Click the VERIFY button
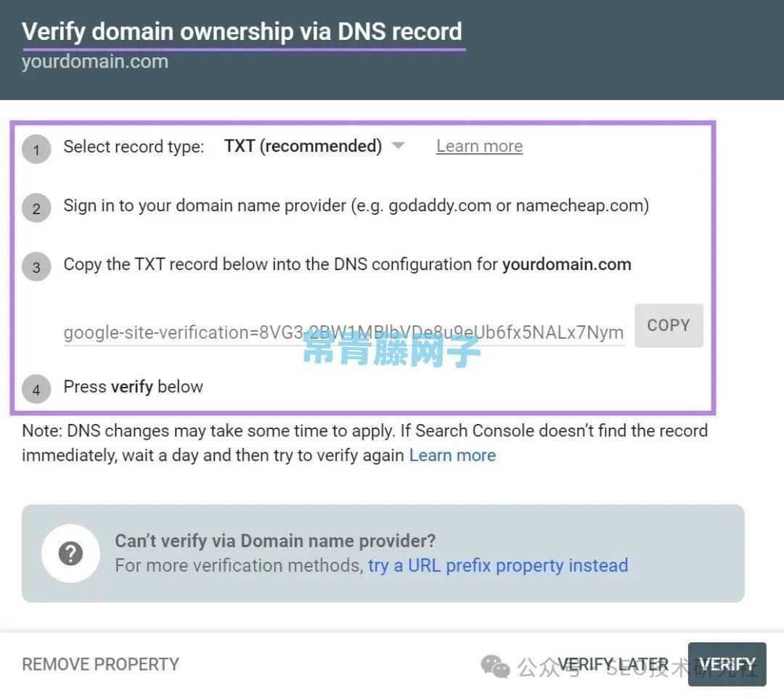Image resolution: width=784 pixels, height=699 pixels. click(x=727, y=664)
